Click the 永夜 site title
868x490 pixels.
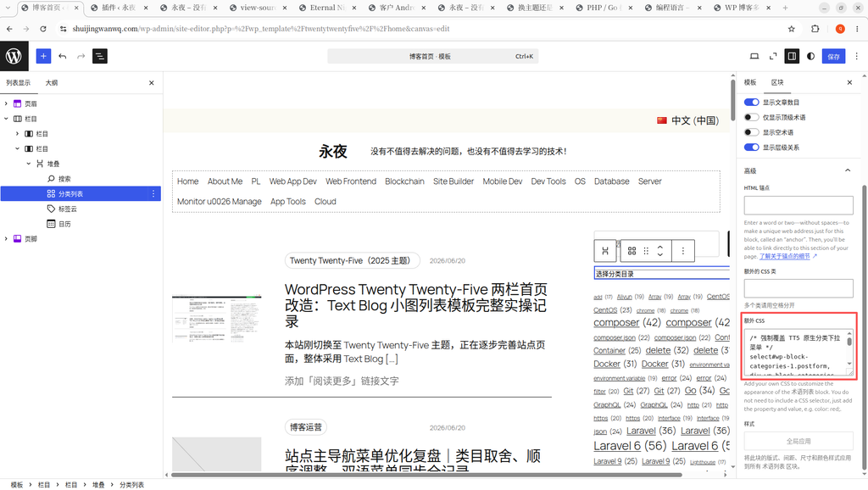click(332, 151)
